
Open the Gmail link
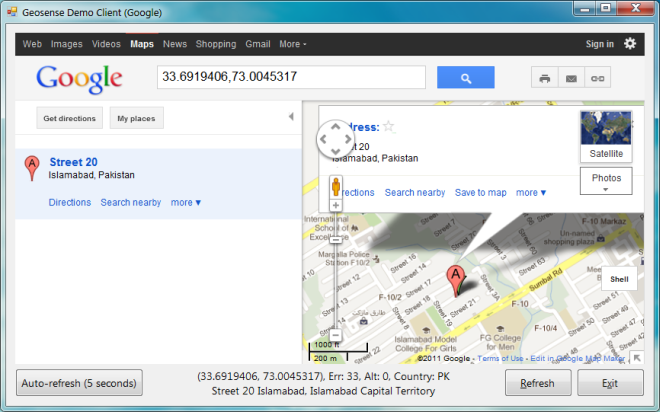click(258, 44)
